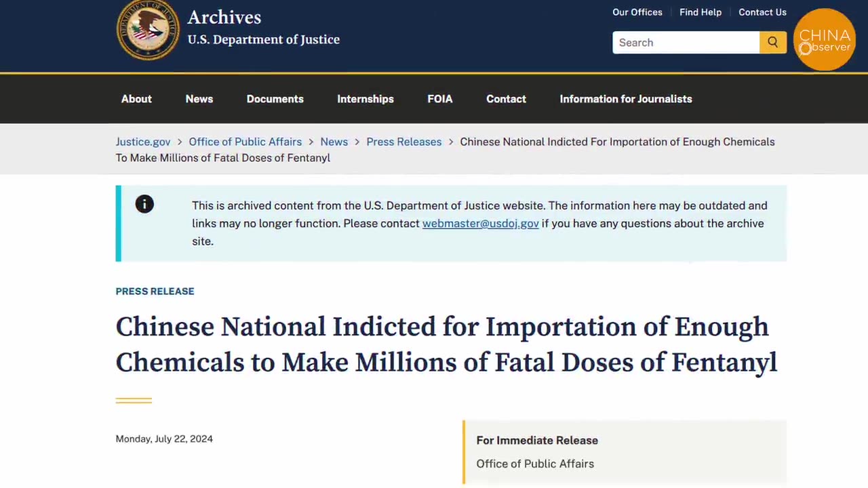Type in the Search input field
This screenshot has height=488, width=868.
point(686,42)
